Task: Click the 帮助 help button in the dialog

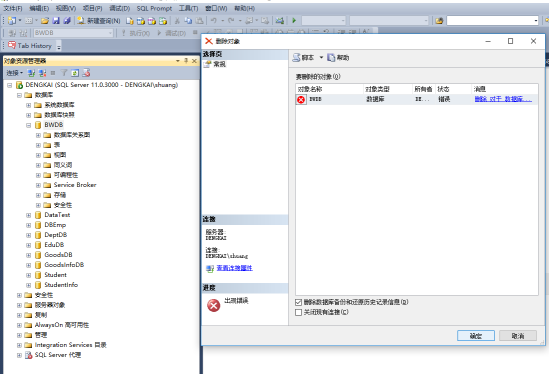Action: point(338,57)
